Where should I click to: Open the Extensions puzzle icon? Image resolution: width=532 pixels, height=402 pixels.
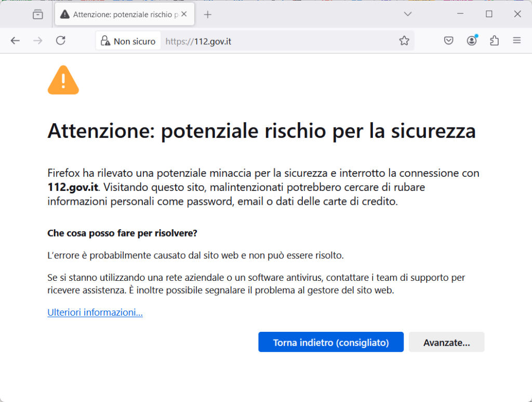494,41
